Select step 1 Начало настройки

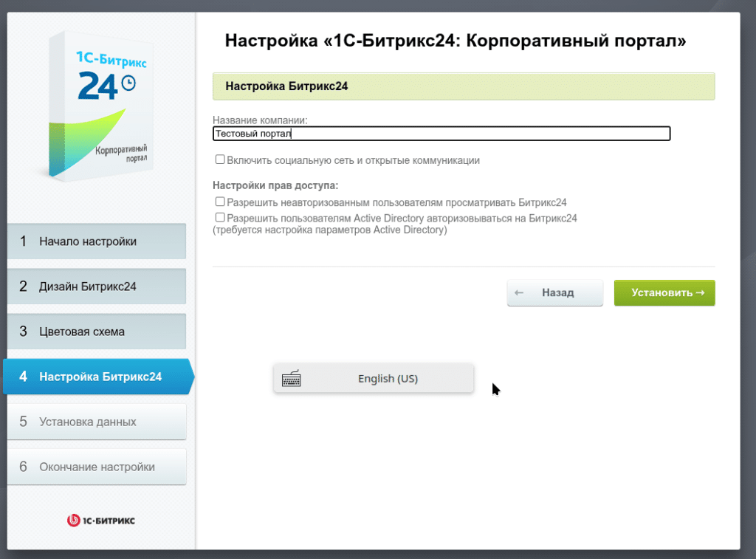(96, 241)
